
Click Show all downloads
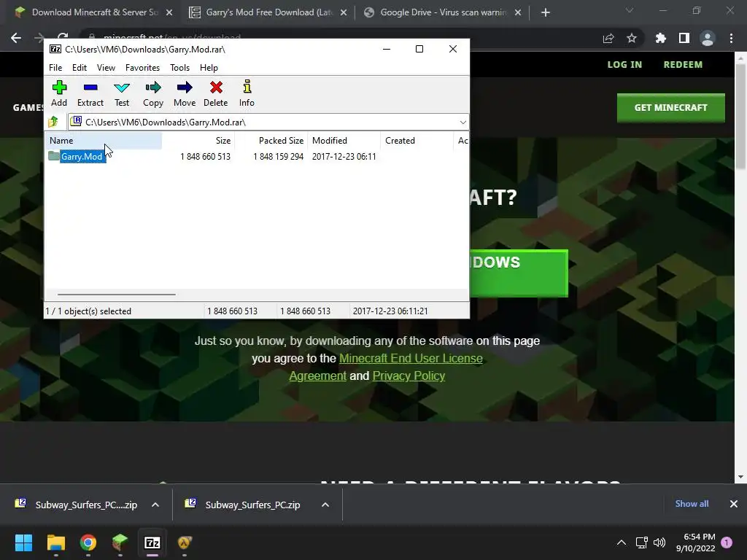click(692, 504)
